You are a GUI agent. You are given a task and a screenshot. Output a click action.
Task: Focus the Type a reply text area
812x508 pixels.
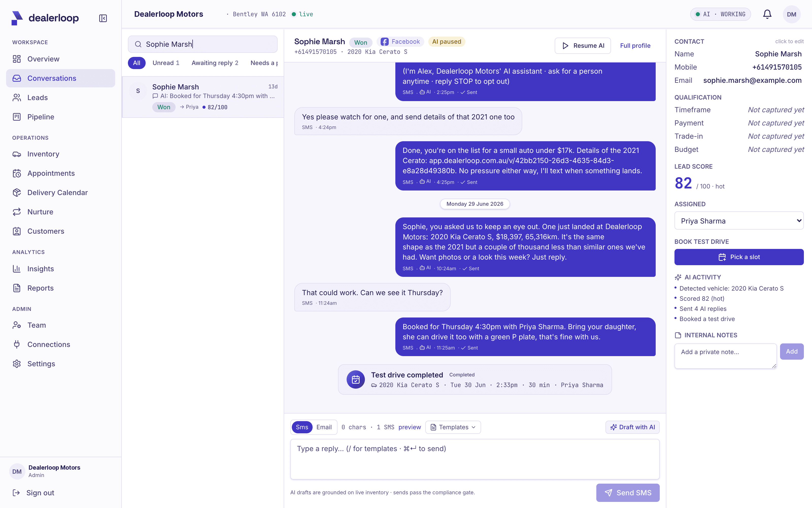click(475, 459)
